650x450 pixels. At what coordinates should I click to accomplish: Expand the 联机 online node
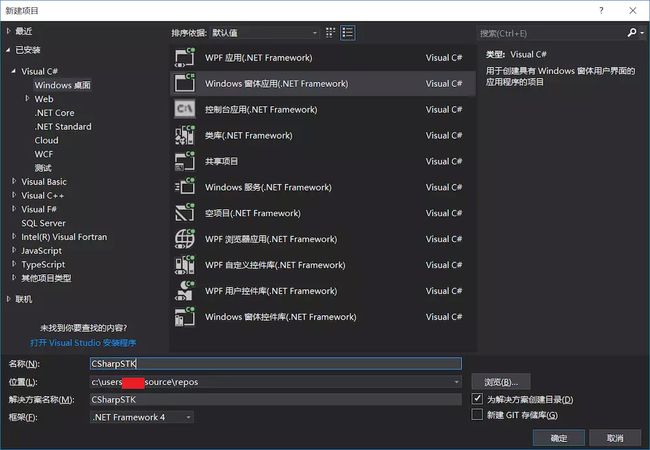8,299
